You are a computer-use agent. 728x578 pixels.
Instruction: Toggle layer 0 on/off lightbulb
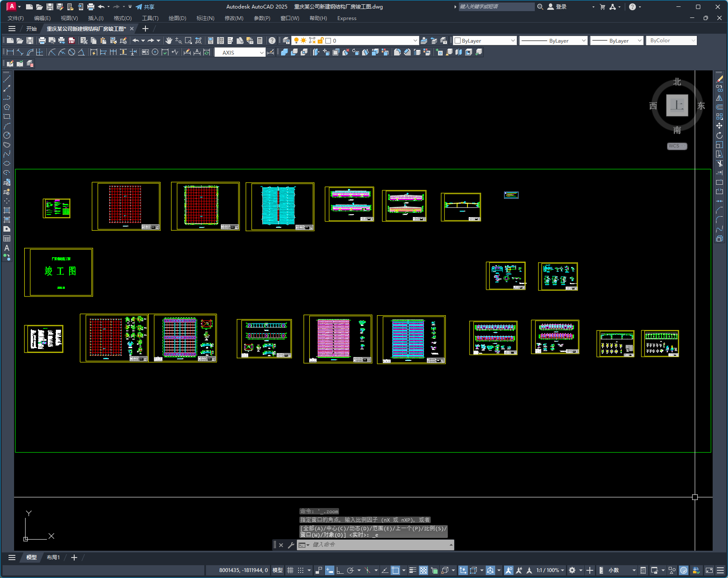point(296,41)
